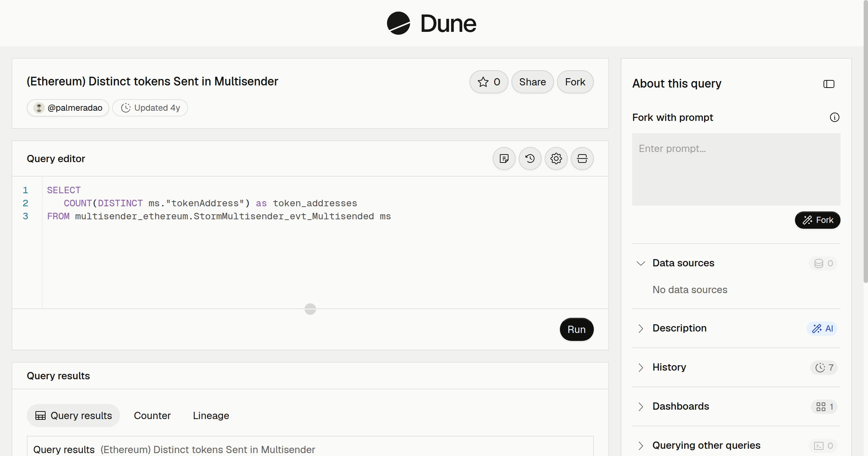The height and width of the screenshot is (456, 868).
Task: Click the SELECT keyword in line 1
Action: [x=64, y=190]
